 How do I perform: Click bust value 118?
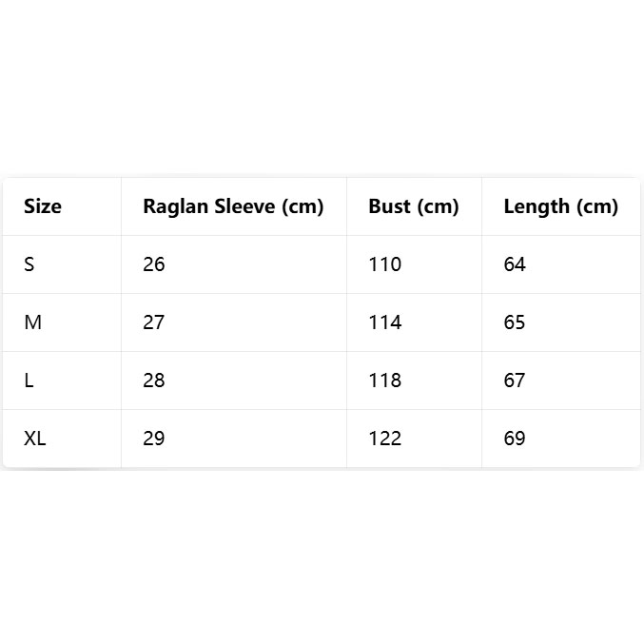pos(385,381)
